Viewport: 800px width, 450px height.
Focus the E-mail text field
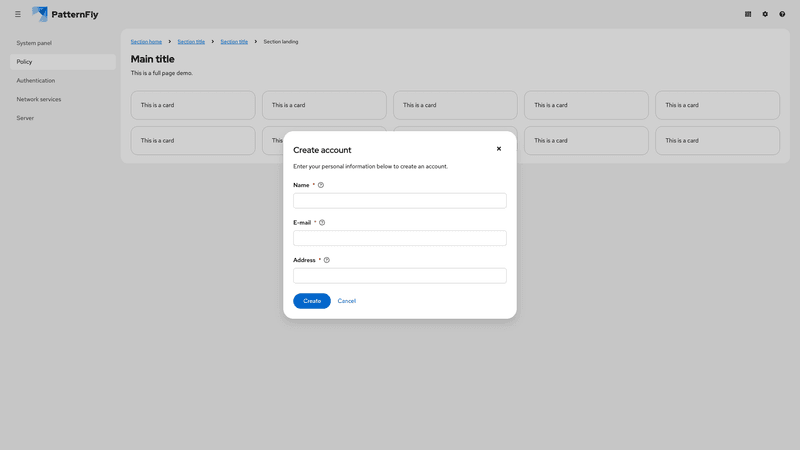pos(399,238)
